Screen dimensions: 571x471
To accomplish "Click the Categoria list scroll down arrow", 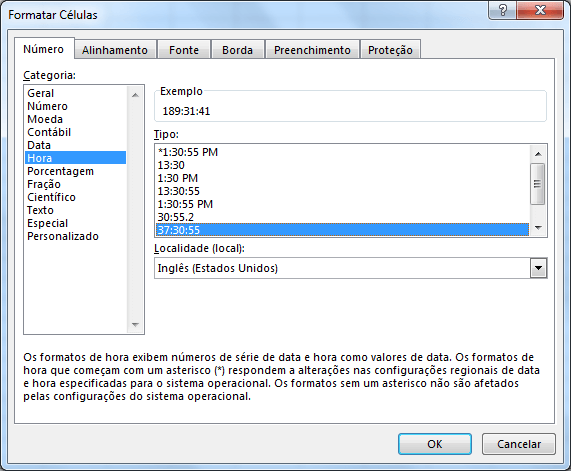I will point(135,324).
